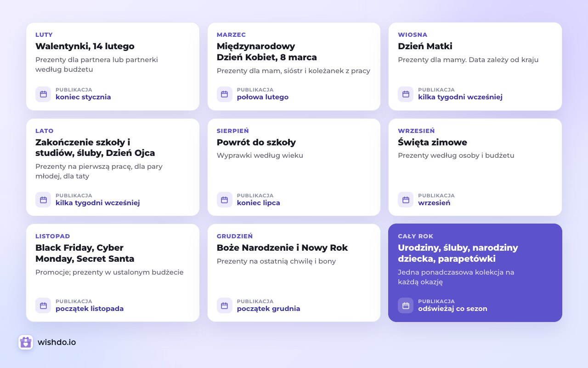This screenshot has width=588, height=368.
Task: Click the publication date koniec stycznia
Action: (83, 97)
